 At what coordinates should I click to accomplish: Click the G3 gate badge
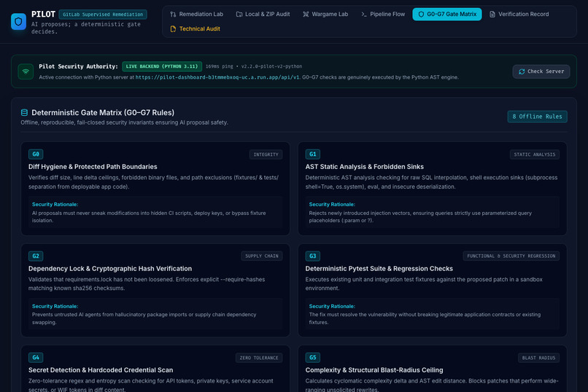[312, 256]
